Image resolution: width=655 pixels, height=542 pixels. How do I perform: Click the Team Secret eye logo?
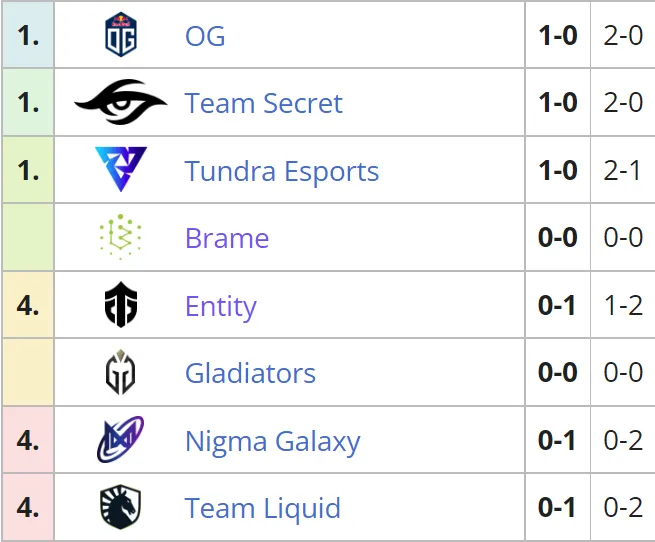coord(121,102)
